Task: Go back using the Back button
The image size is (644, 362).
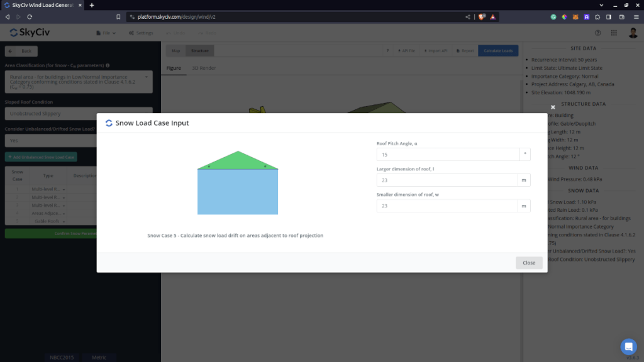Action: tap(21, 51)
